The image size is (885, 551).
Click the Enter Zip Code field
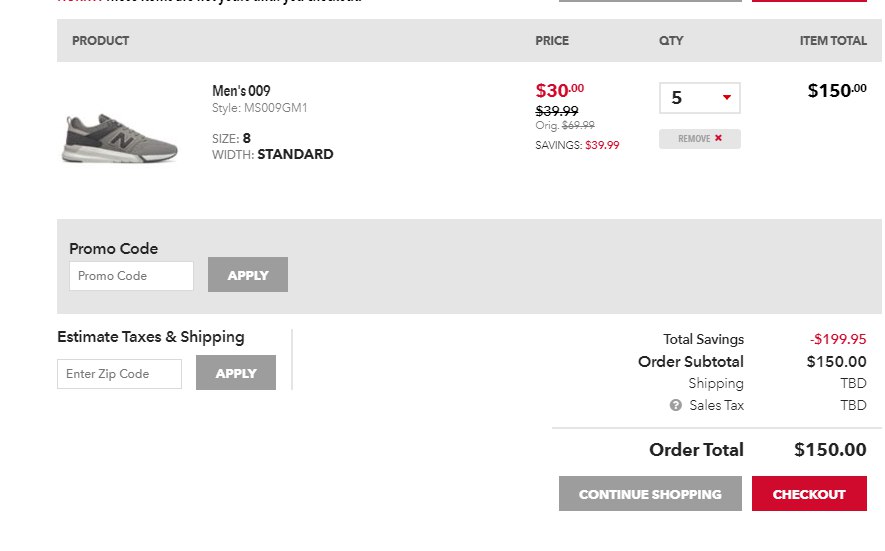120,374
